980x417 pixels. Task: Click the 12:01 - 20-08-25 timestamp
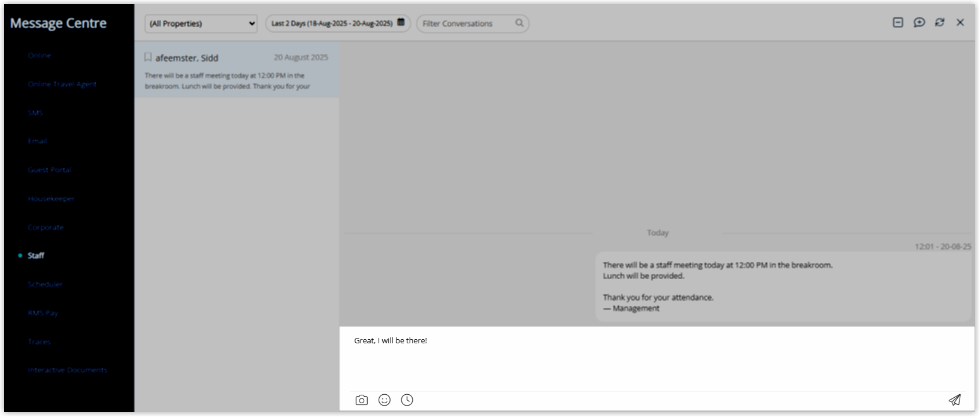943,246
